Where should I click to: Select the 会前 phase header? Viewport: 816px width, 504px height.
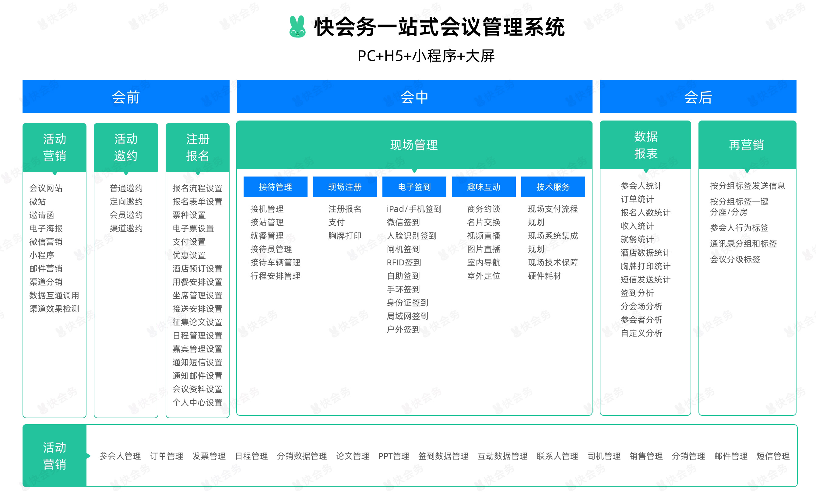126,97
